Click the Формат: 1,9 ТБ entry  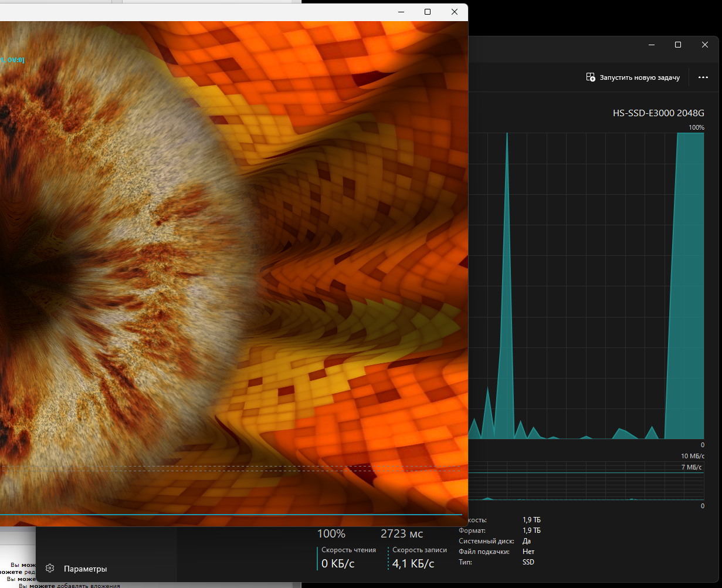pos(500,530)
